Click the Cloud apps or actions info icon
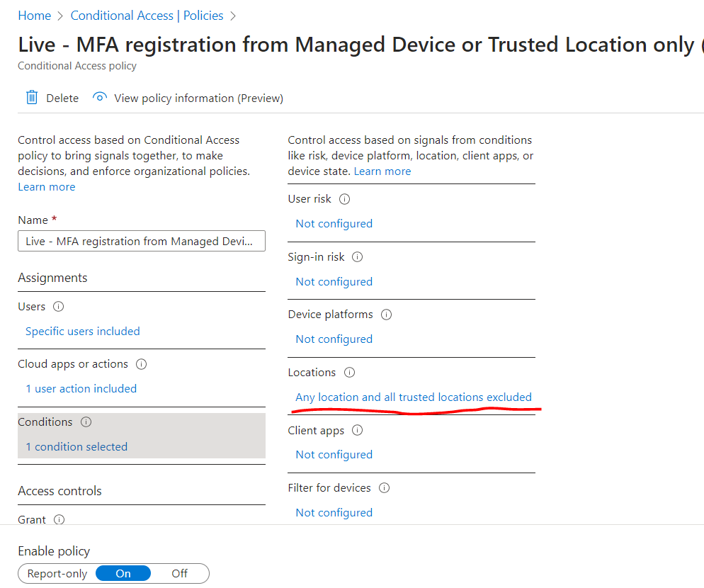The width and height of the screenshot is (704, 588). (141, 364)
